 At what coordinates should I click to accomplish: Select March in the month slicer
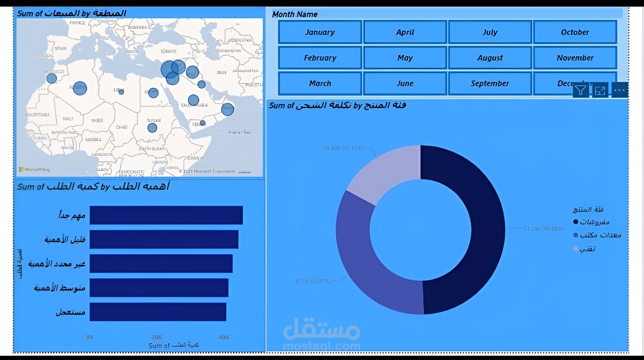320,83
